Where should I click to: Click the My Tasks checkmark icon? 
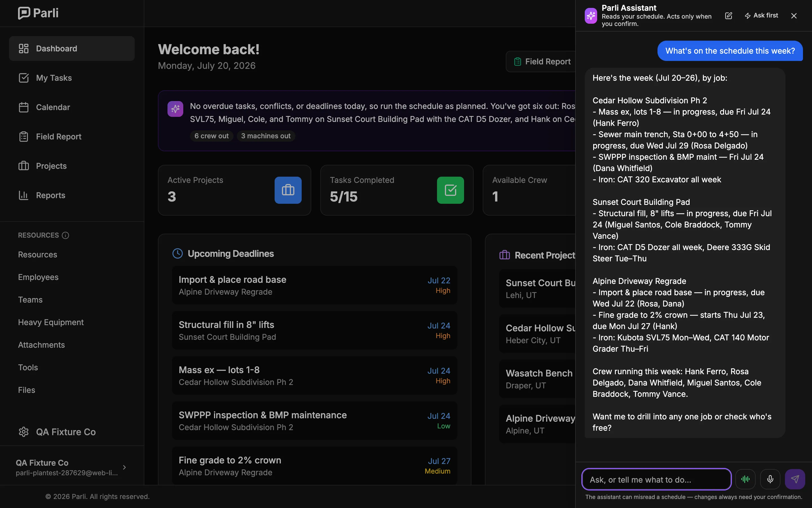tap(23, 78)
